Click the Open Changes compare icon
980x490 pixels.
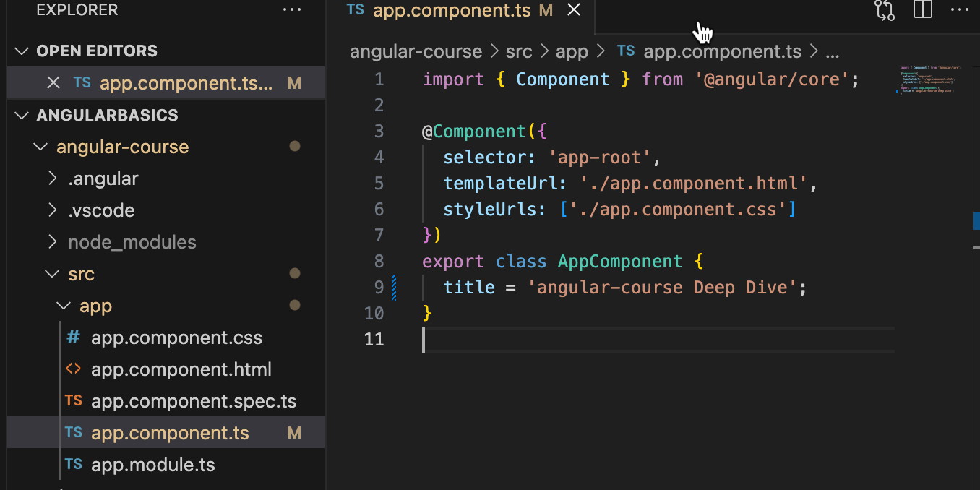pyautogui.click(x=885, y=10)
